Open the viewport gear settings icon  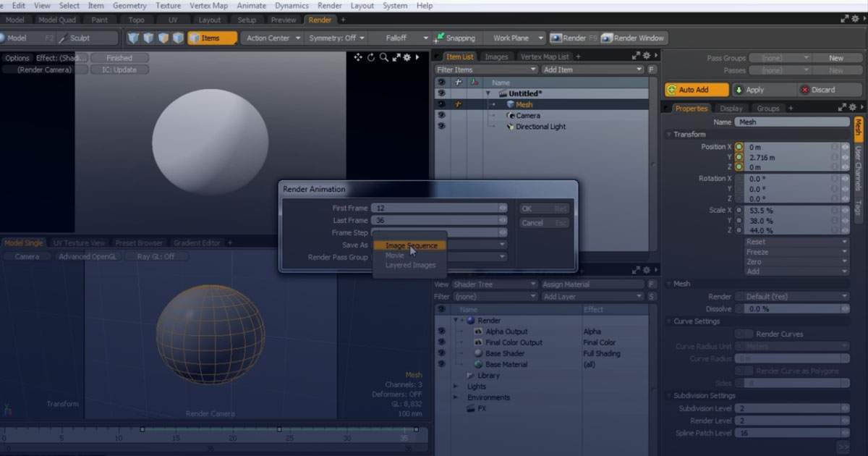407,57
